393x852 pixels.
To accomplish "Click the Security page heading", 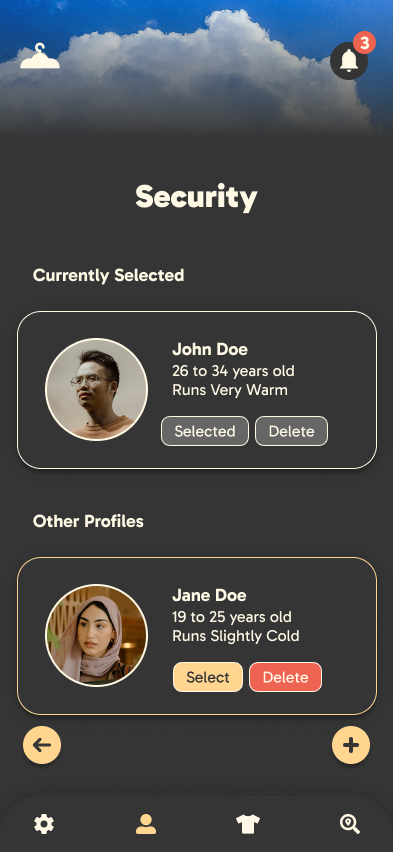I will coord(196,197).
